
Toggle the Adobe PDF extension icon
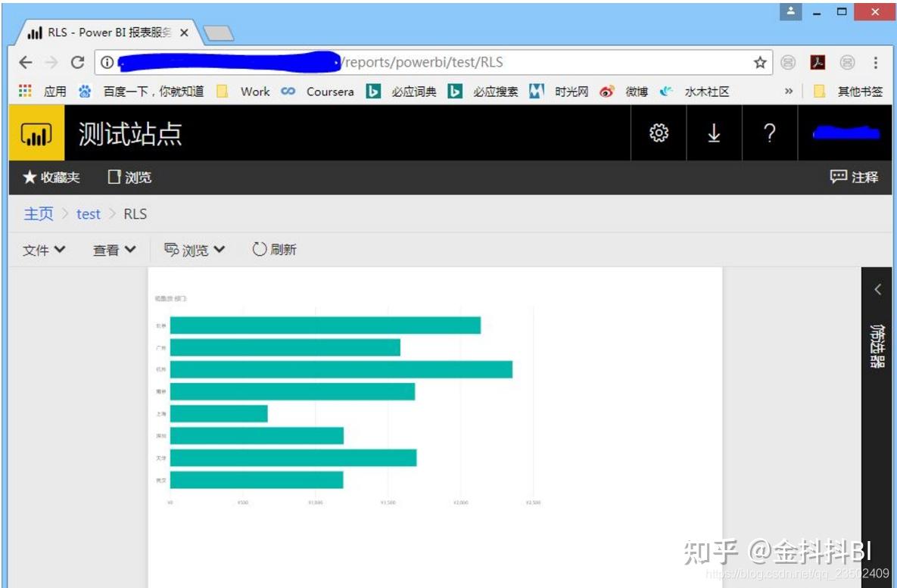pos(818,64)
